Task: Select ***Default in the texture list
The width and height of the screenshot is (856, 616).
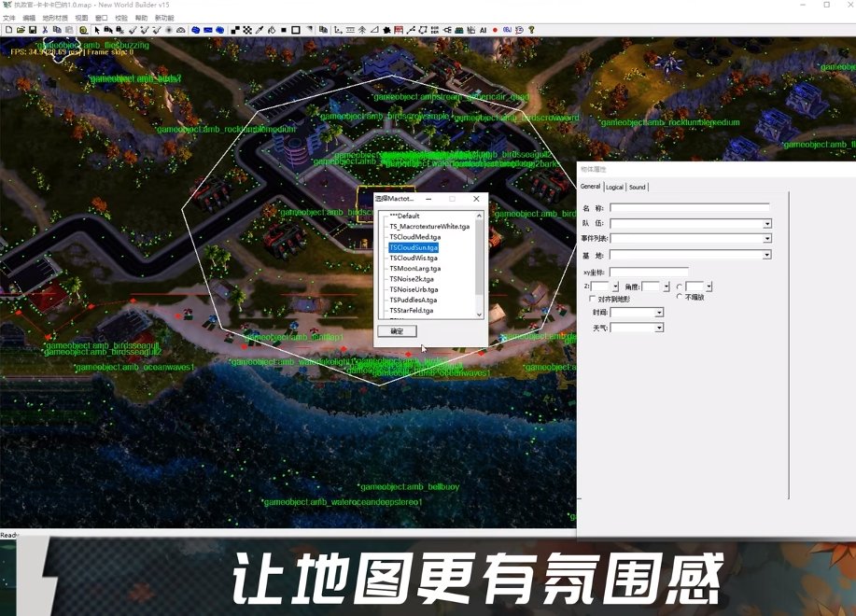Action: click(404, 216)
